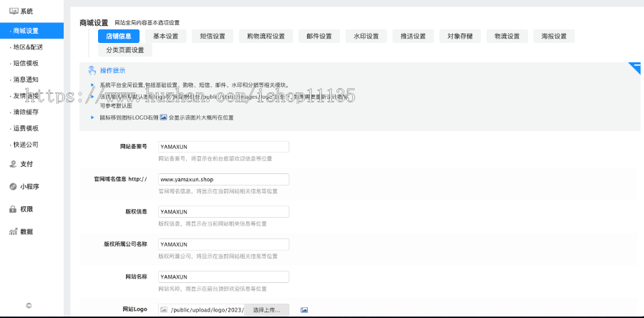
Task: Click the 数据 chart icon
Action: [x=13, y=232]
